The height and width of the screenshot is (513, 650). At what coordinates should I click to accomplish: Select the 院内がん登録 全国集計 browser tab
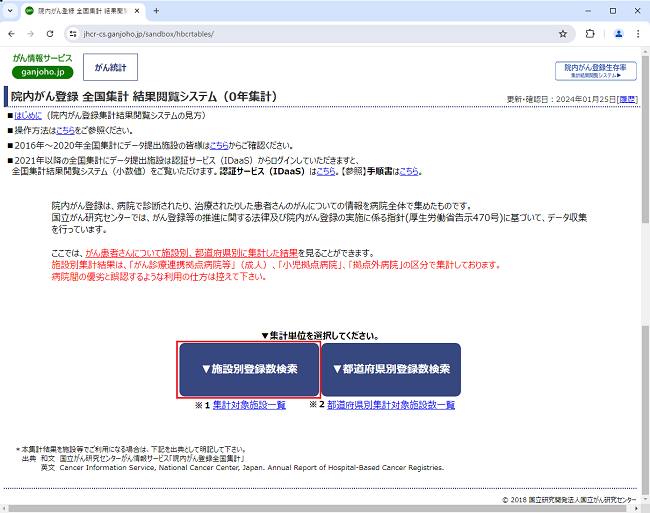click(x=85, y=10)
